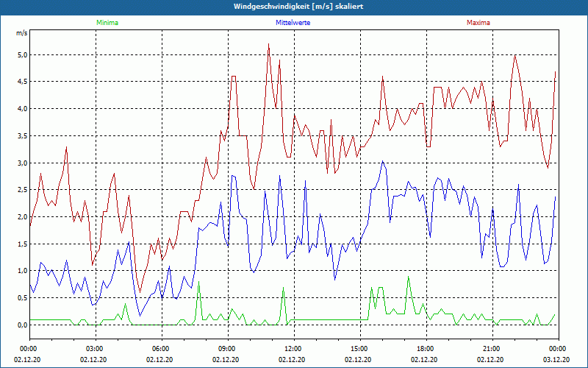588x368 pixels.
Task: Click the 2,0 y-axis value
Action: [x=23, y=217]
